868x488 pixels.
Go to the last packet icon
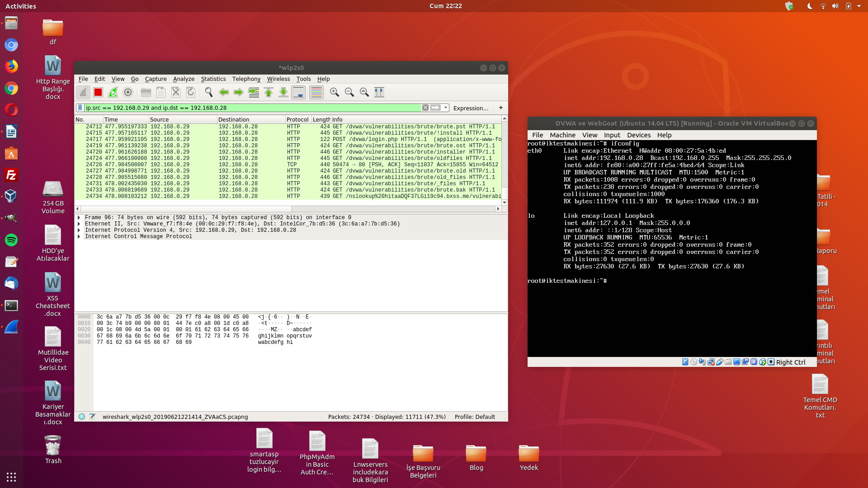pos(283,92)
